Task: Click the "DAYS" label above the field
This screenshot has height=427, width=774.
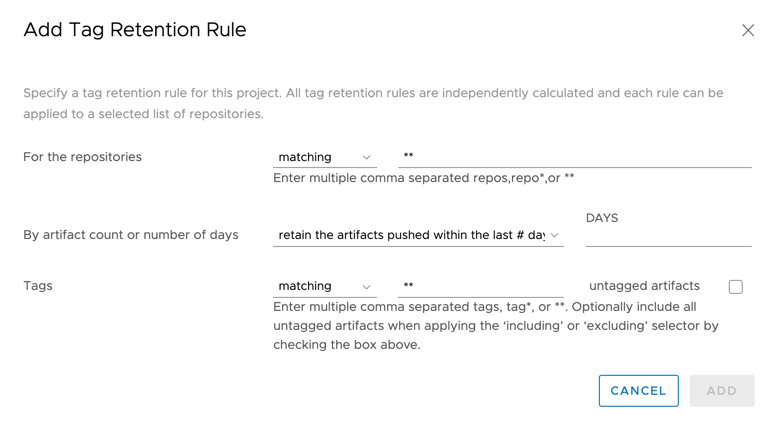Action: pyautogui.click(x=602, y=218)
